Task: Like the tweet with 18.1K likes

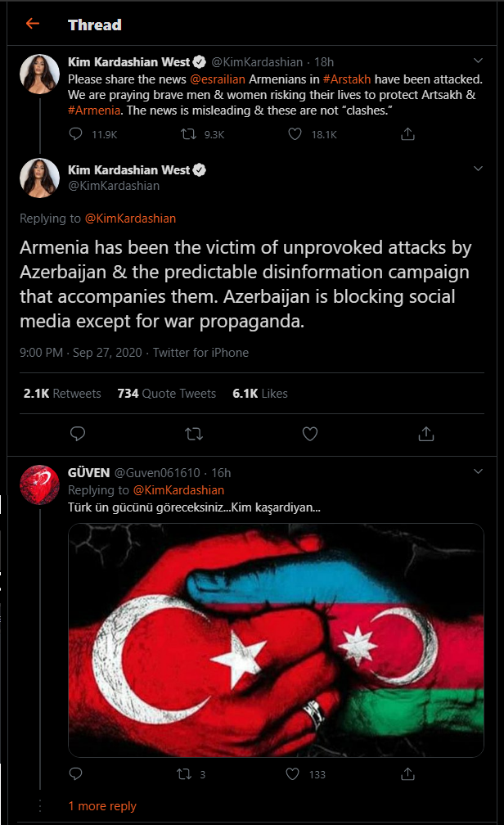Action: [295, 134]
